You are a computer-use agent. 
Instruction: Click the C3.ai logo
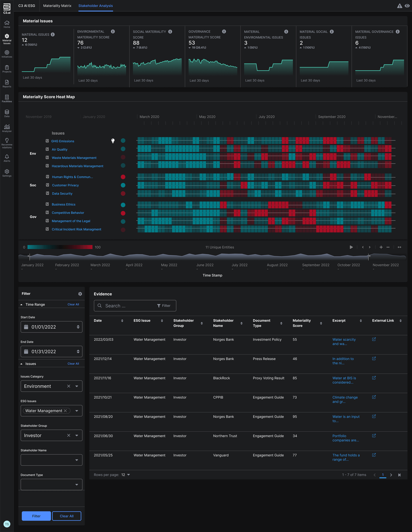[x=7, y=8]
